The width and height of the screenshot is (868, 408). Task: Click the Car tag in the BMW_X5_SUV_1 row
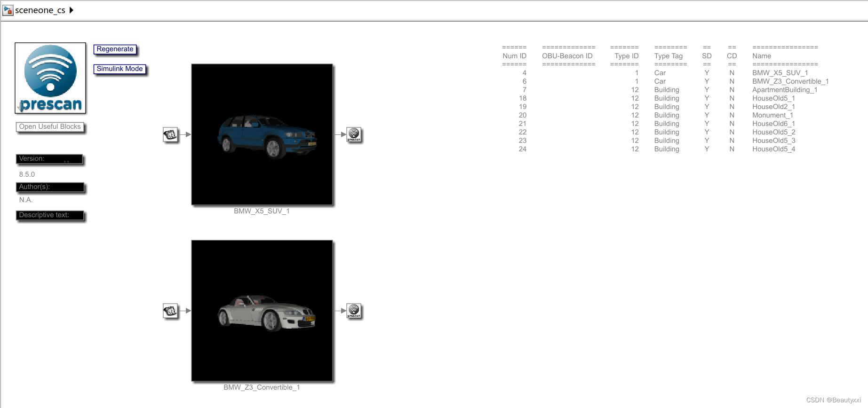(660, 73)
